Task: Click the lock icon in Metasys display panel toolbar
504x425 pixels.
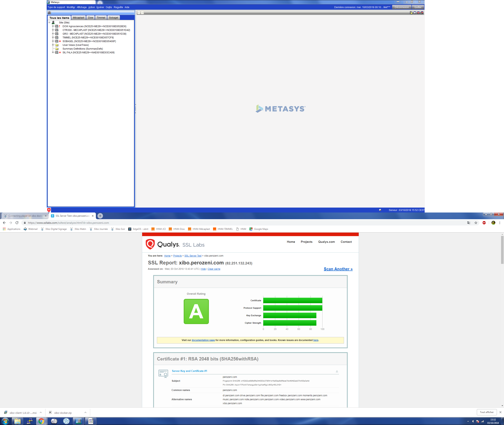Action: (x=411, y=13)
